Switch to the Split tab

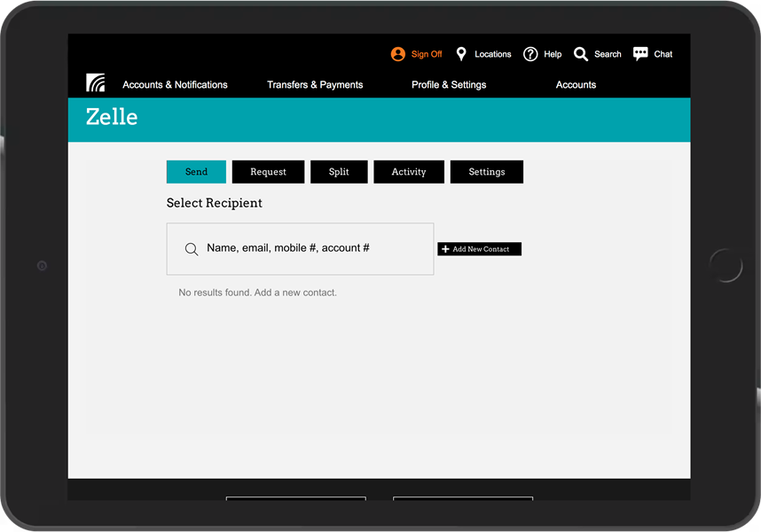(339, 172)
